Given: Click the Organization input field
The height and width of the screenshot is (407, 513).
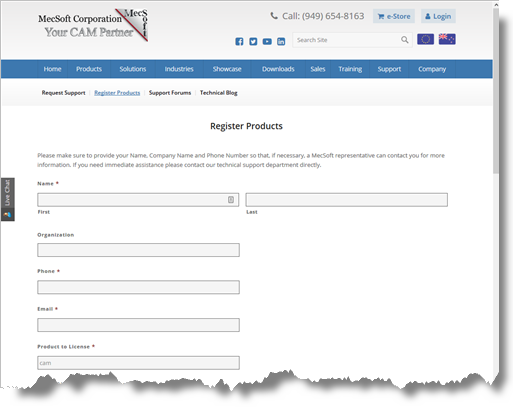Looking at the screenshot, I should 138,250.
